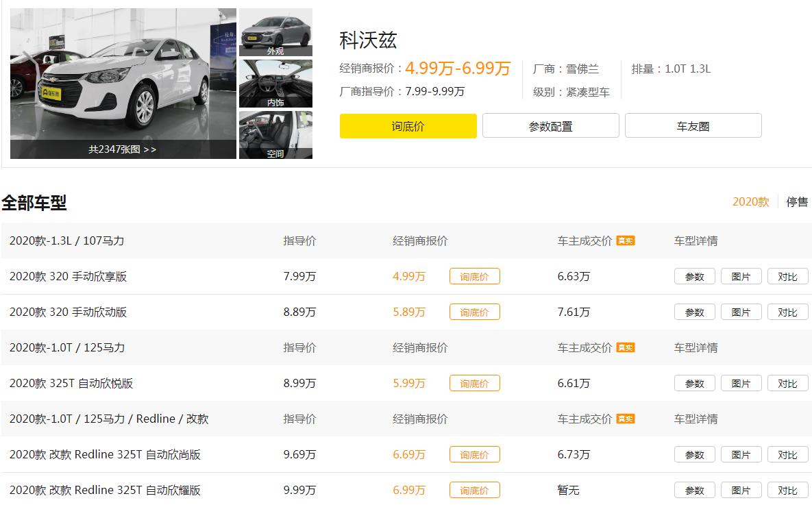812x507 pixels.
Task: Click the 真实 badge in the 1.3L header
Action: point(625,240)
